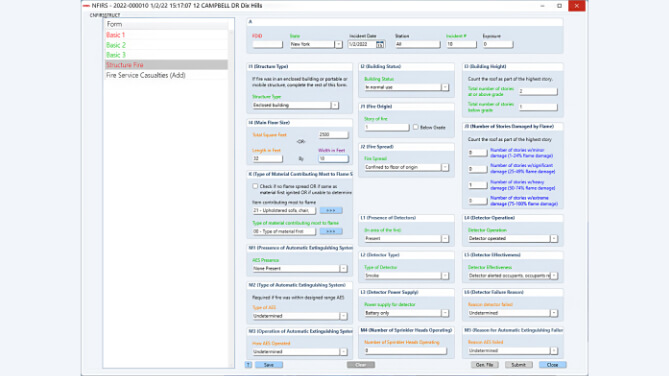Viewport: 669px width, 376px height.
Task: Click the Close button at the bottom
Action: 553,365
